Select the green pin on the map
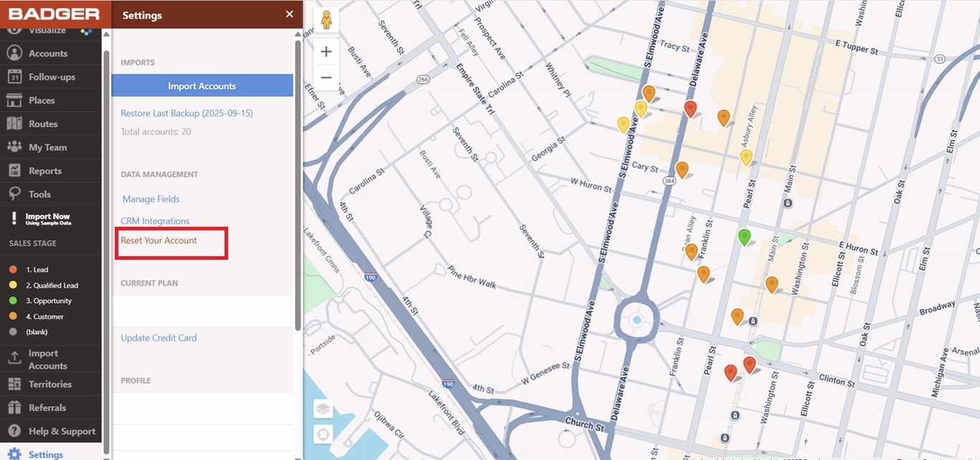This screenshot has width=980, height=460. coord(745,235)
